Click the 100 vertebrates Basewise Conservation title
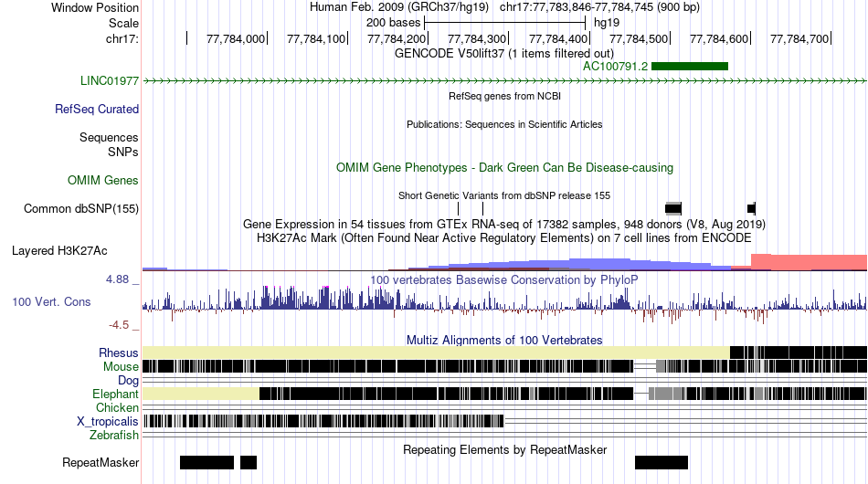 tap(504, 279)
